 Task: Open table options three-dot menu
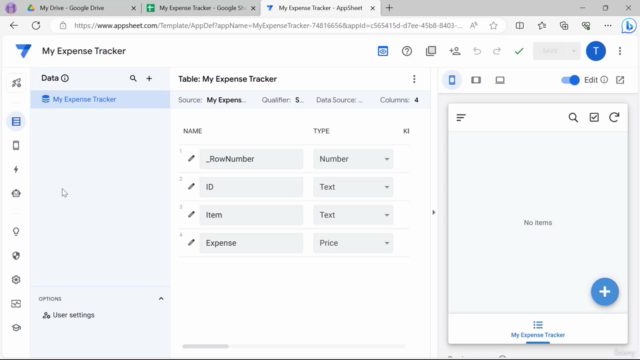tap(414, 79)
